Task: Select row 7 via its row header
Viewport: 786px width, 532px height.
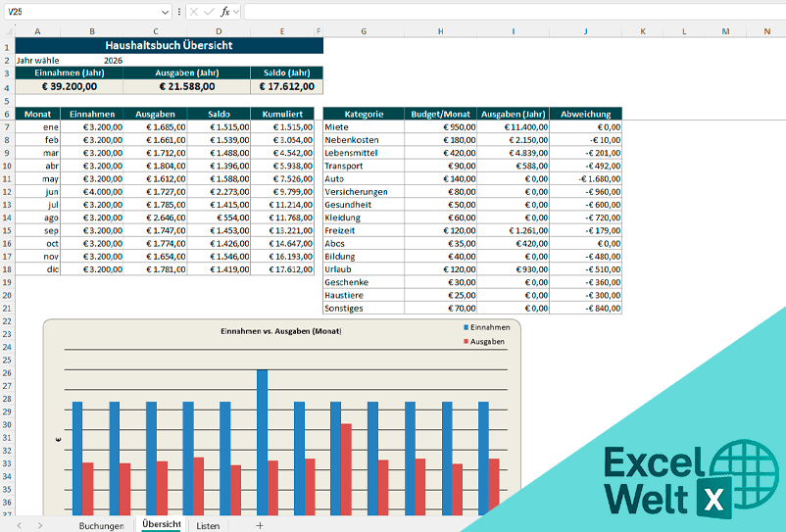Action: (x=7, y=127)
